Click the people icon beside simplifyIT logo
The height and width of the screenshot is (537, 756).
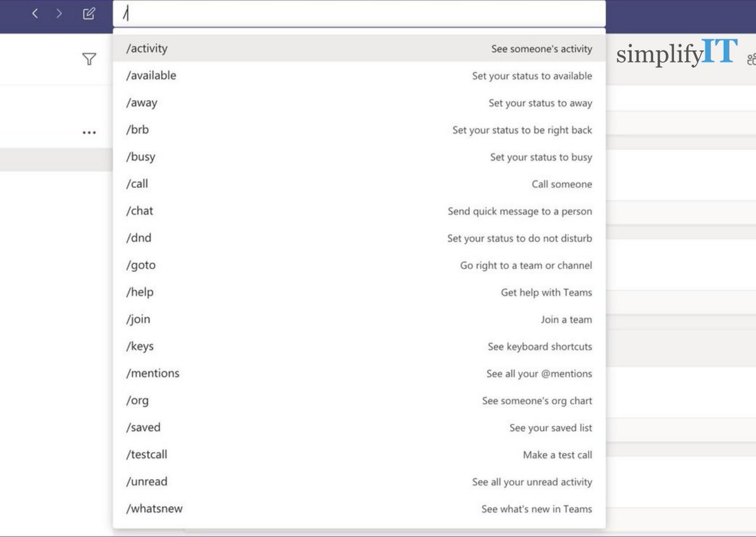(x=750, y=60)
